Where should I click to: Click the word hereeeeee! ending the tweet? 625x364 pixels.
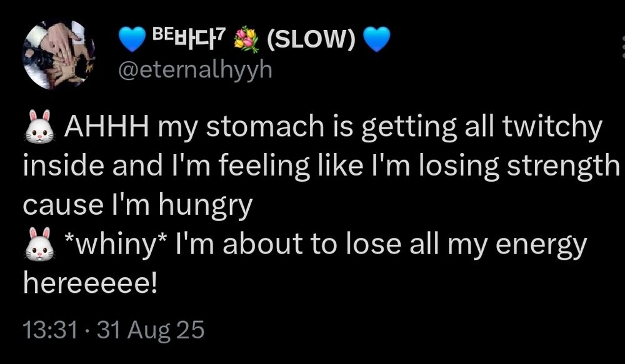pos(90,283)
